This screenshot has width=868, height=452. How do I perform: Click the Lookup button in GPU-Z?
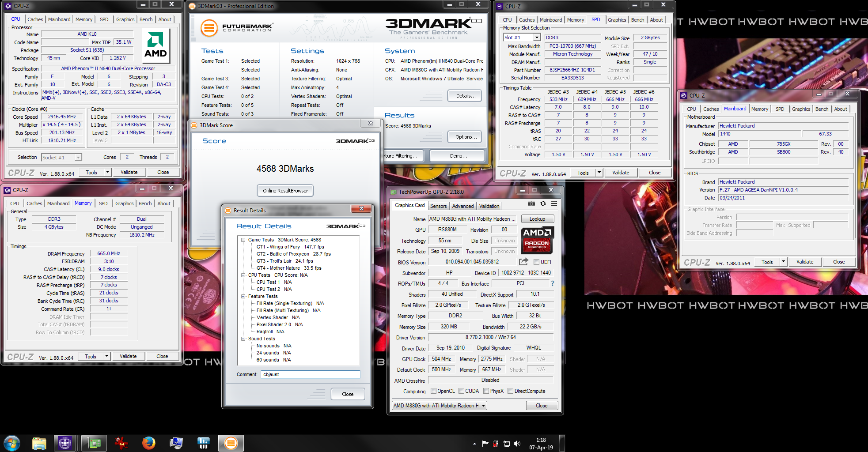pos(537,219)
